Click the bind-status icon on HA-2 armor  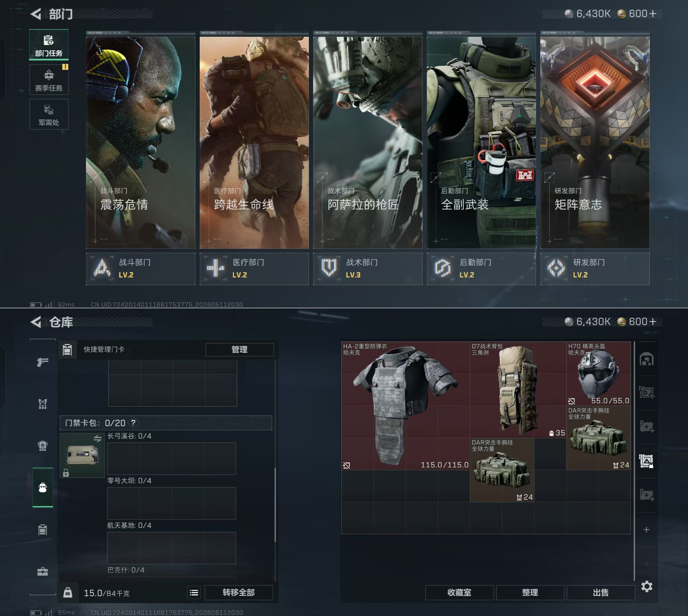point(346,465)
